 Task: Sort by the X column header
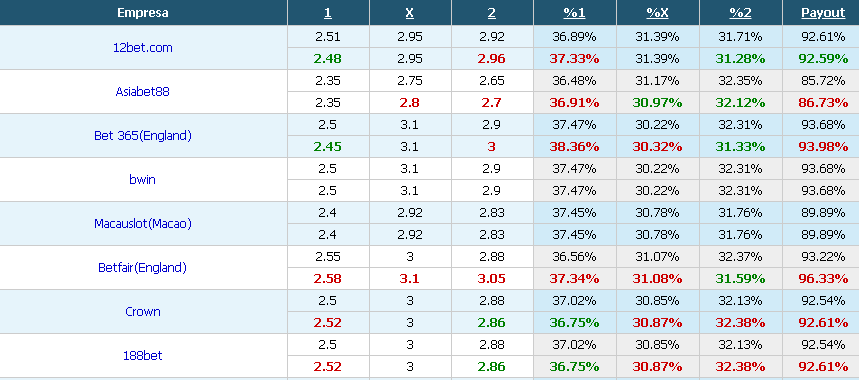point(410,13)
